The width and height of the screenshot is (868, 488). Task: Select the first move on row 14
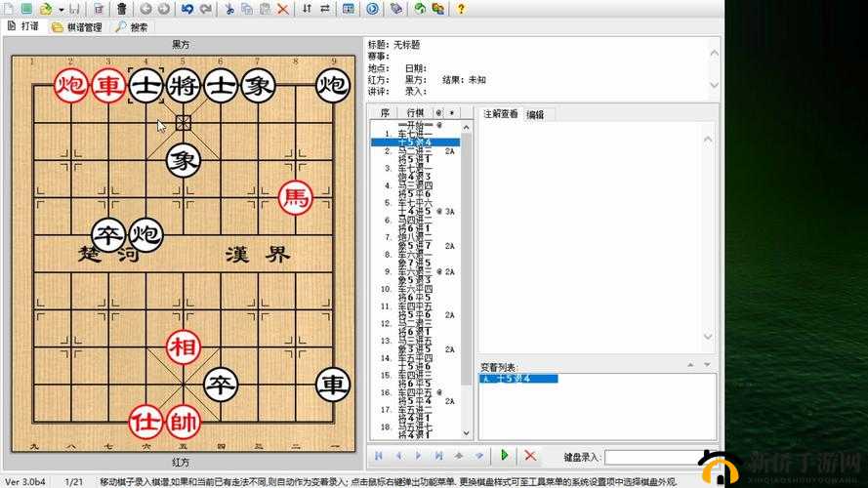point(415,358)
